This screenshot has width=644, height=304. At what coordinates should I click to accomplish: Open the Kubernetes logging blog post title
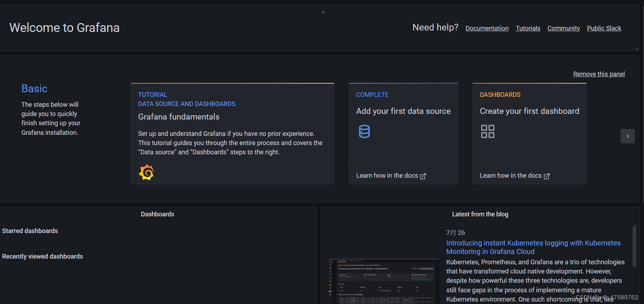(533, 247)
